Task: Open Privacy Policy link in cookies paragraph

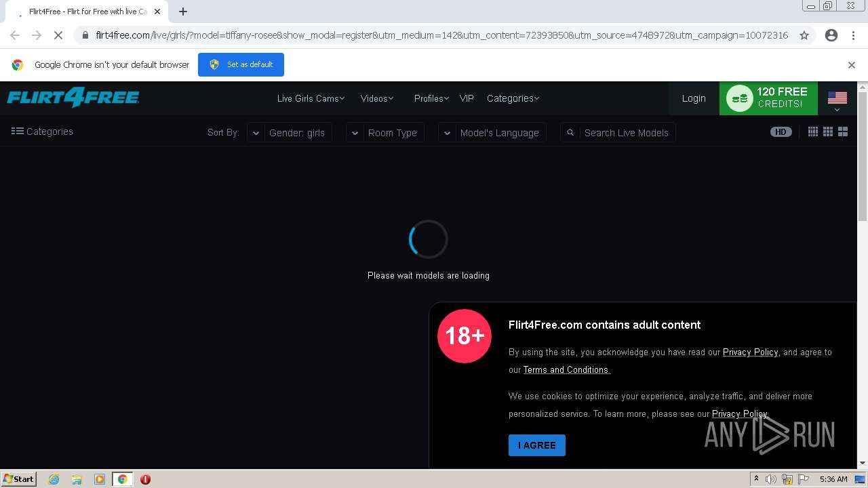Action: 740,413
